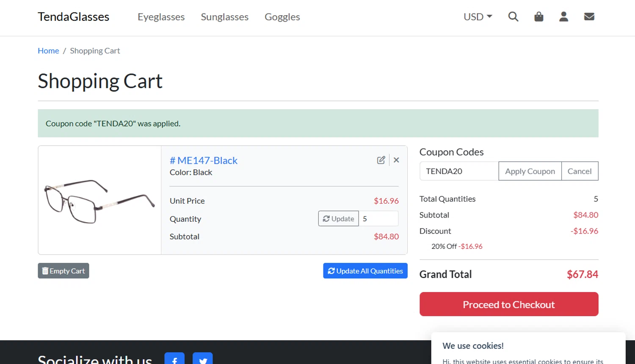Image resolution: width=635 pixels, height=364 pixels.
Task: Go to TendaGlasses home logo
Action: point(74,17)
